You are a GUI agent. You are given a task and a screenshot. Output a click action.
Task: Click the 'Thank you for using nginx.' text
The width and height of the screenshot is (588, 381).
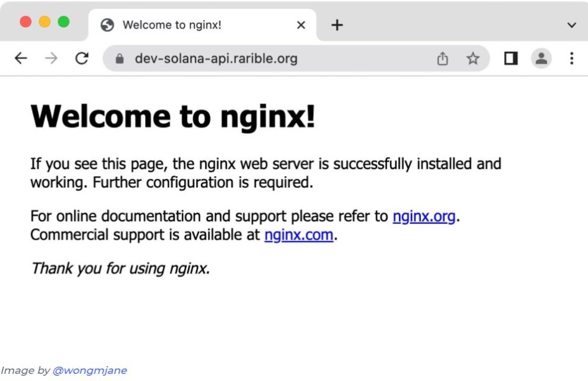(120, 268)
